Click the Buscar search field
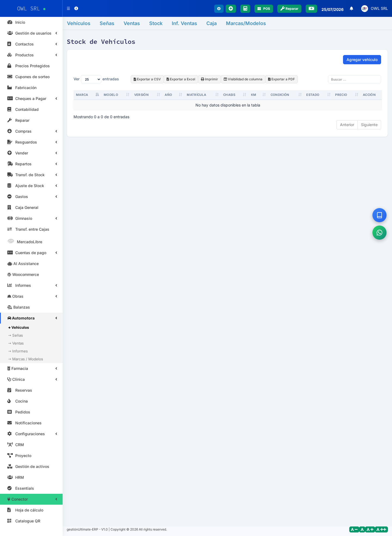 click(354, 79)
